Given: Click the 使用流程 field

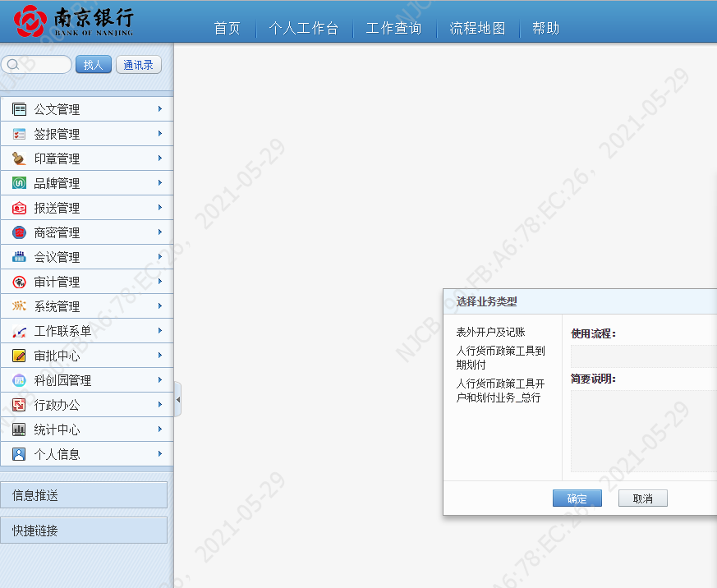Looking at the screenshot, I should click(644, 356).
